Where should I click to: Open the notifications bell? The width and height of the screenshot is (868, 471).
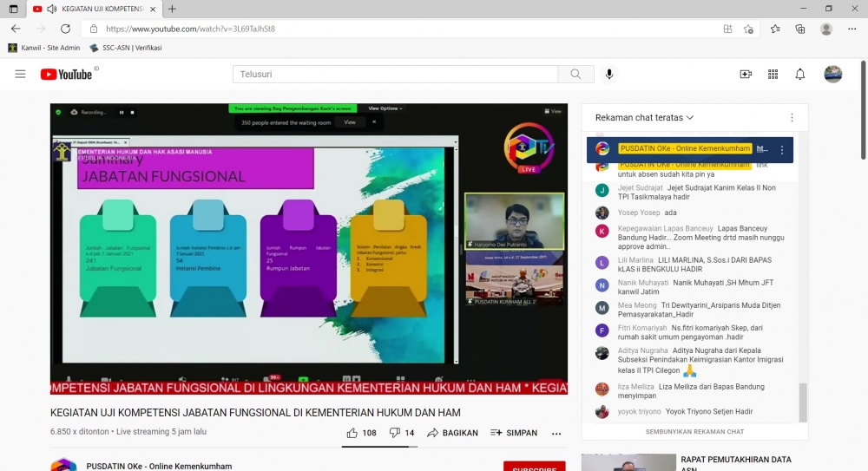pyautogui.click(x=800, y=75)
